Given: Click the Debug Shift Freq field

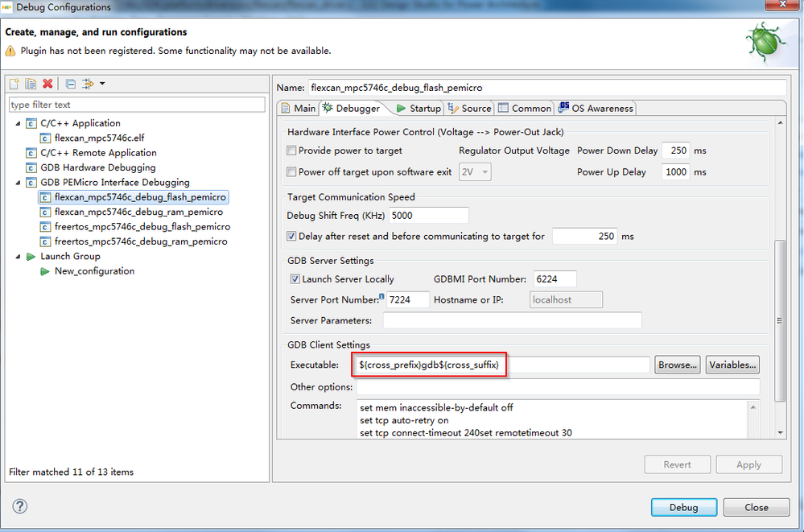Looking at the screenshot, I should 429,216.
